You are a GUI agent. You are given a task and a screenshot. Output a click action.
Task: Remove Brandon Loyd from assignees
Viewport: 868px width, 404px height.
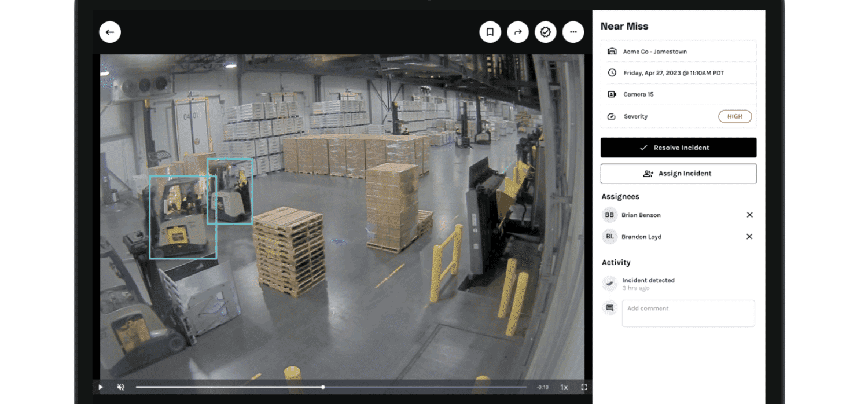[749, 237]
